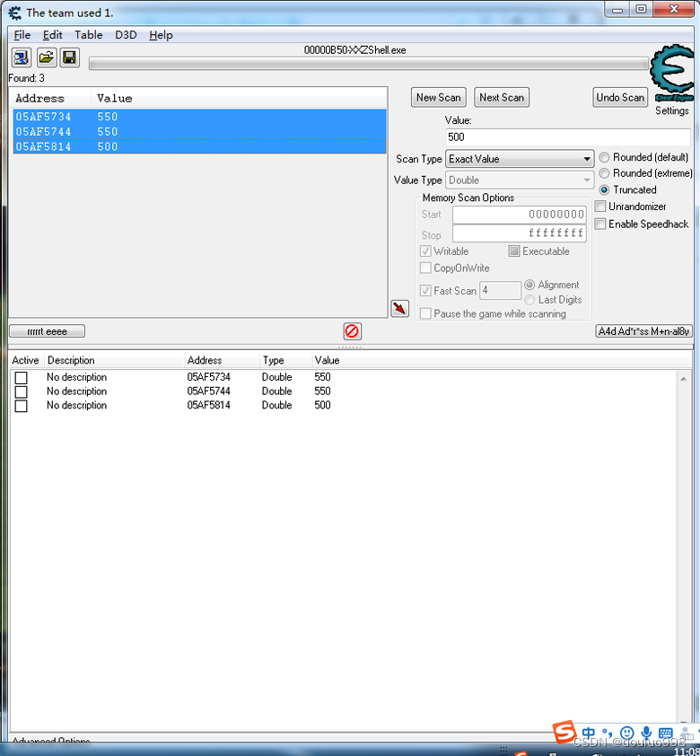700x756 pixels.
Task: Click the Cheat Engine title bar icon
Action: [15, 13]
